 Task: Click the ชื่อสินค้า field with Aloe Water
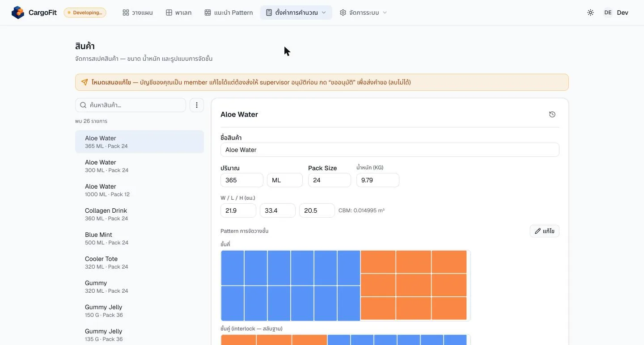pyautogui.click(x=390, y=150)
